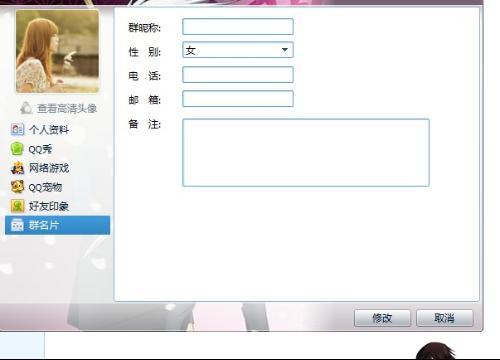
Task: Click the 备注 label
Action: tap(144, 125)
